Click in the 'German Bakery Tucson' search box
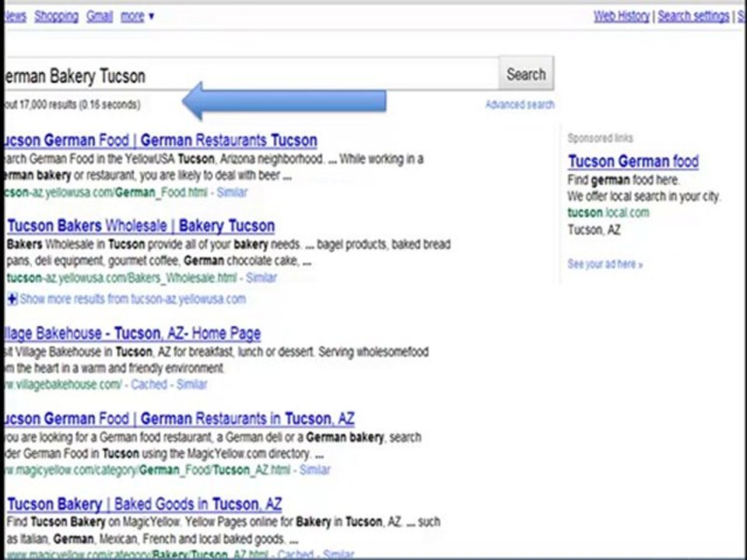This screenshot has height=560, width=747. coord(250,74)
